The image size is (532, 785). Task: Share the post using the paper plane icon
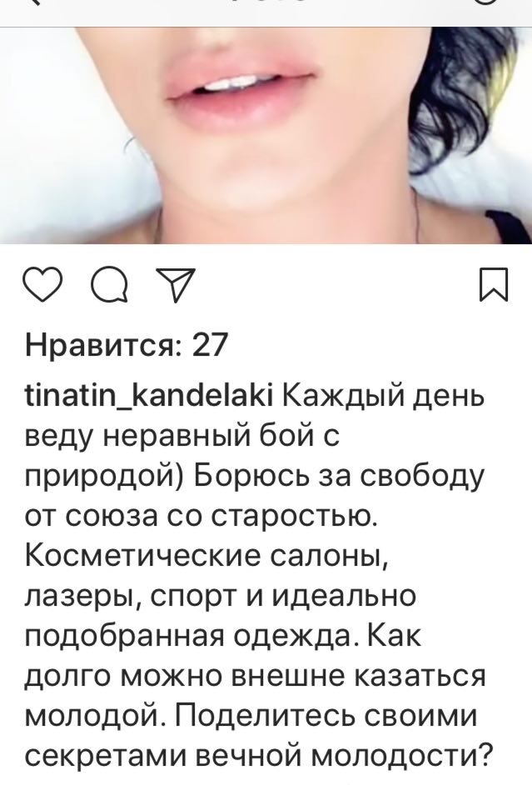coord(176,285)
